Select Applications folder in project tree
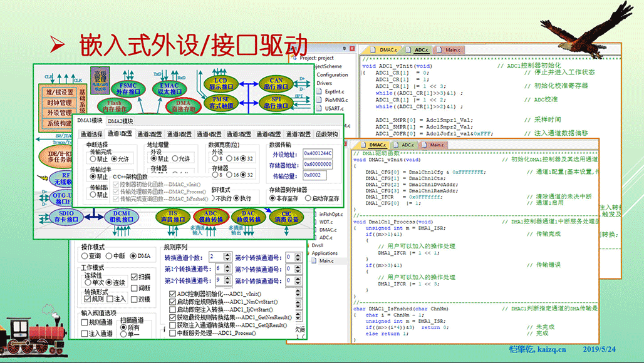644x363 pixels. (x=325, y=253)
